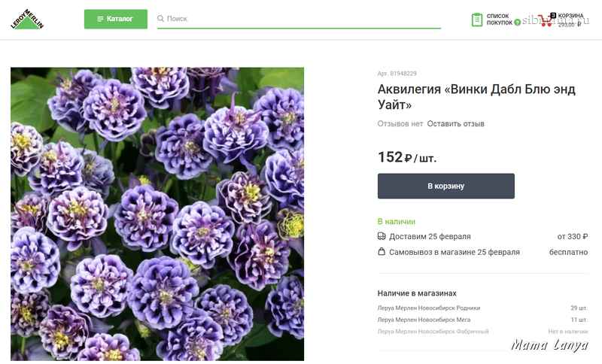This screenshot has width=602, height=364.
Task: Open the Список покупок link
Action: pos(499,20)
